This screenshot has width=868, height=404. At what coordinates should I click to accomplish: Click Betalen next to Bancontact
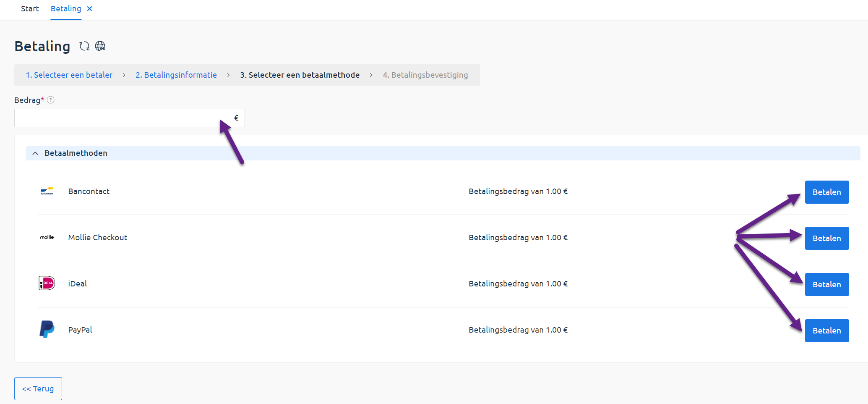pyautogui.click(x=826, y=192)
